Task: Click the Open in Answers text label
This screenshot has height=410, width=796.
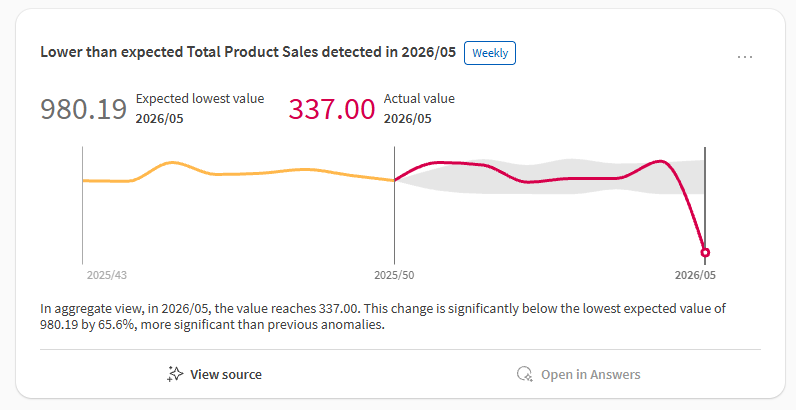Action: click(x=590, y=374)
